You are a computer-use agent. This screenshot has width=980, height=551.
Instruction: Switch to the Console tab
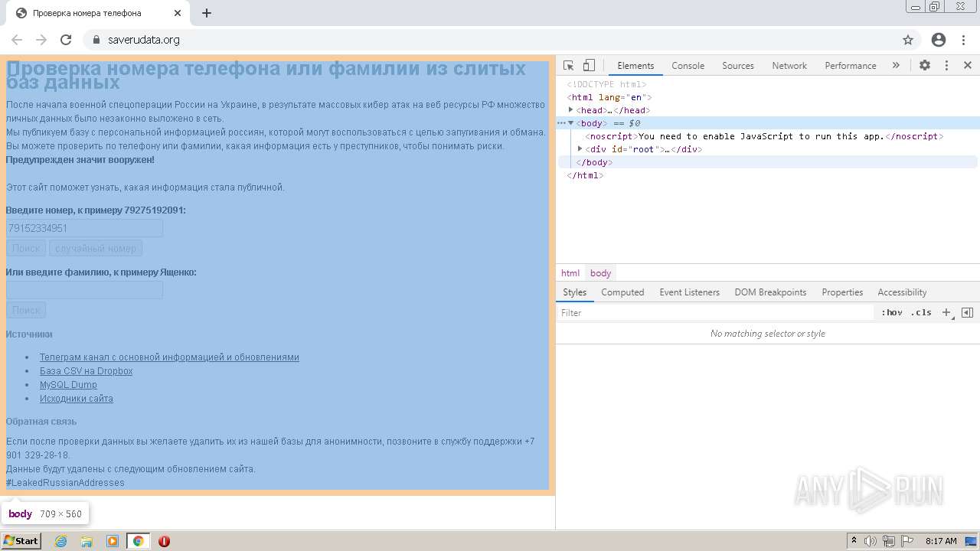click(688, 66)
